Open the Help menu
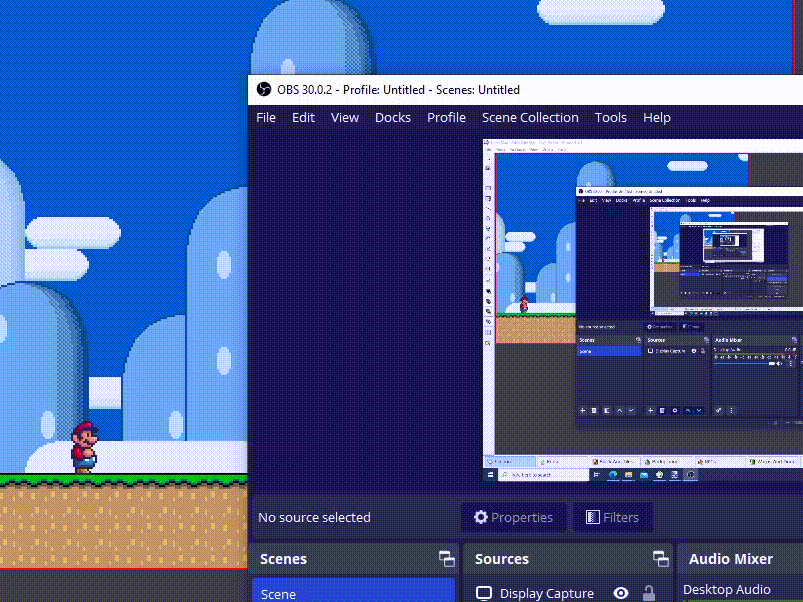This screenshot has height=602, width=803. pyautogui.click(x=657, y=118)
